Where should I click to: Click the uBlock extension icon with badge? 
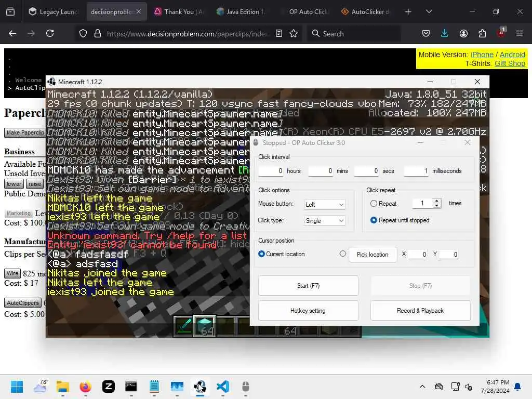point(501,33)
